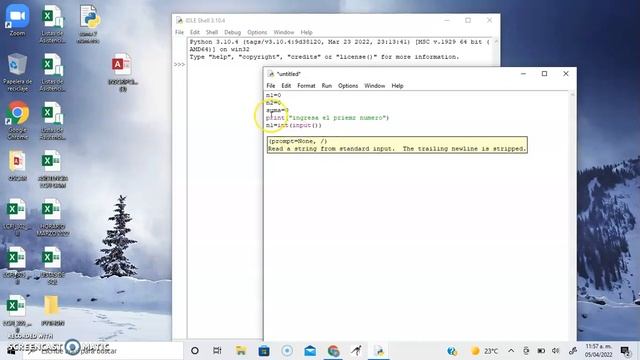Open Help menu in untitled editor
Viewport: 640px width, 360px height.
click(x=397, y=86)
